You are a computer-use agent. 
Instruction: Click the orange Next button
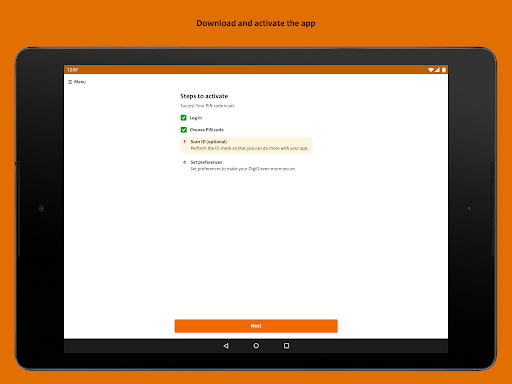(x=256, y=326)
